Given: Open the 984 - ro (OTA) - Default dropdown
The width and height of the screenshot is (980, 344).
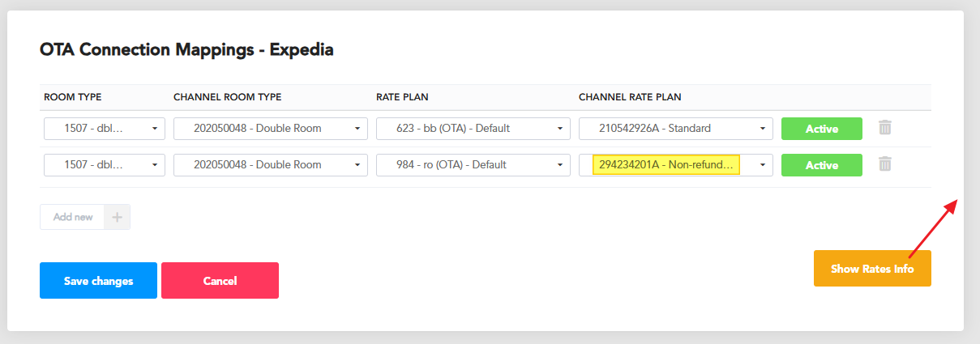Looking at the screenshot, I should coord(473,165).
